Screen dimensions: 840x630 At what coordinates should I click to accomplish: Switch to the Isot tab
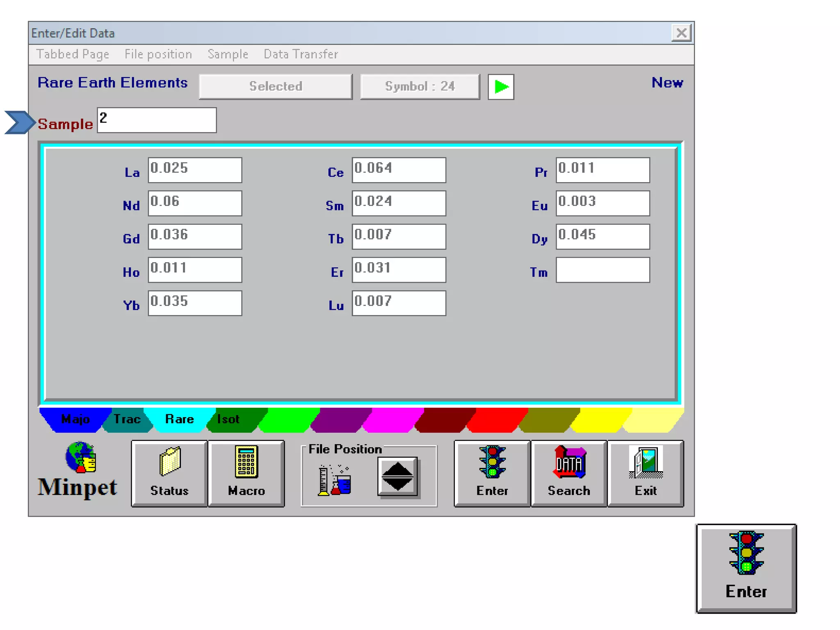(x=228, y=419)
